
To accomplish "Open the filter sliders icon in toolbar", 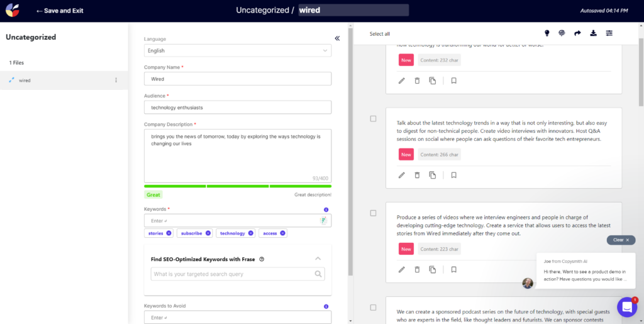I will (609, 33).
